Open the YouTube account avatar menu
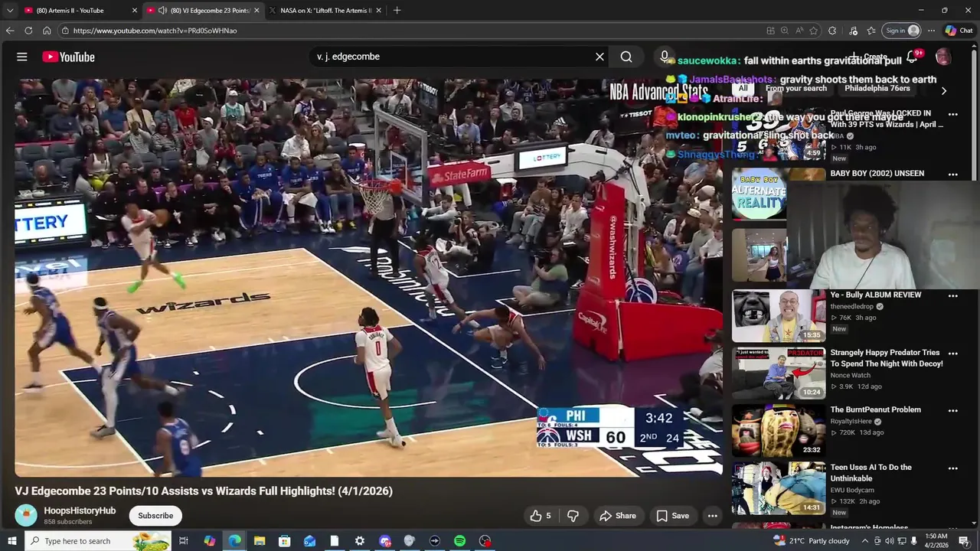 (x=943, y=57)
